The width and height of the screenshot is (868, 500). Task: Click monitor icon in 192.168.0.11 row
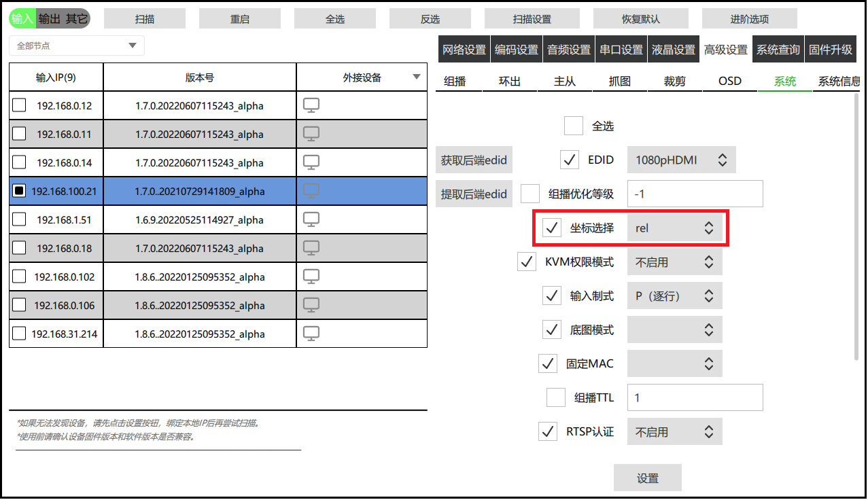coord(311,134)
